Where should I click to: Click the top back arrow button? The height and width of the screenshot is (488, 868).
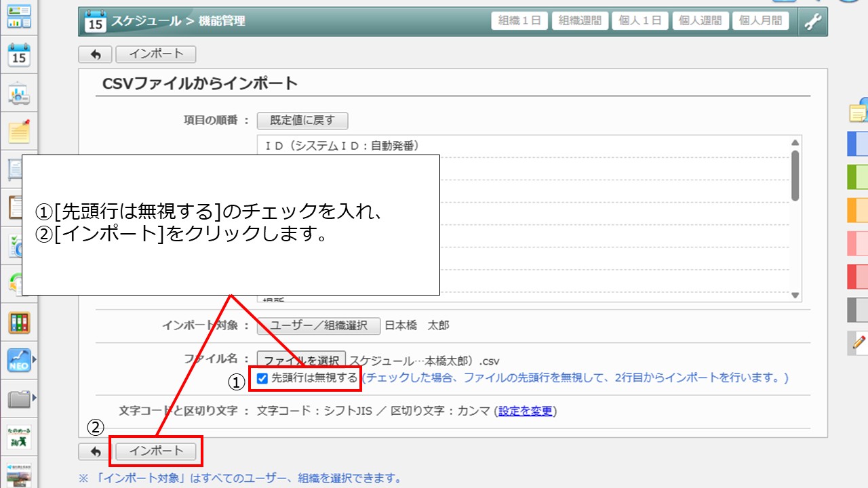[x=95, y=54]
